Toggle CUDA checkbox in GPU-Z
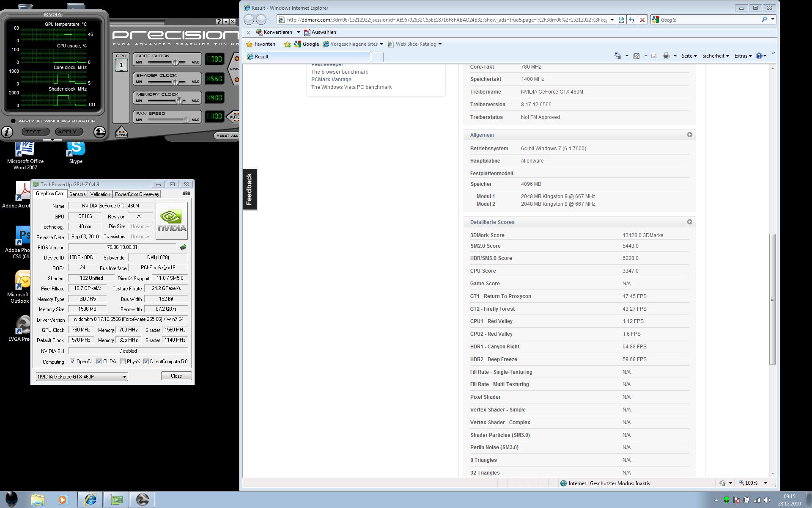Image resolution: width=812 pixels, height=508 pixels. tap(99, 362)
